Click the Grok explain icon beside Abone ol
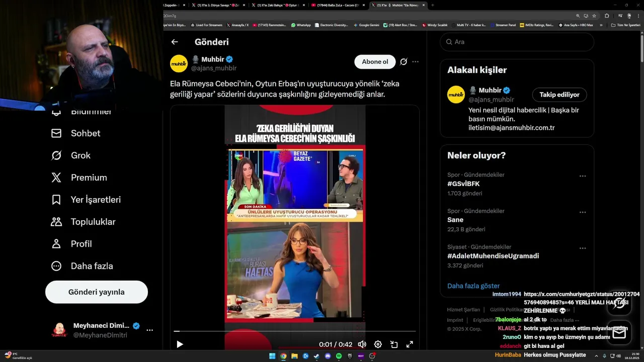The width and height of the screenshot is (644, 362). point(404,62)
